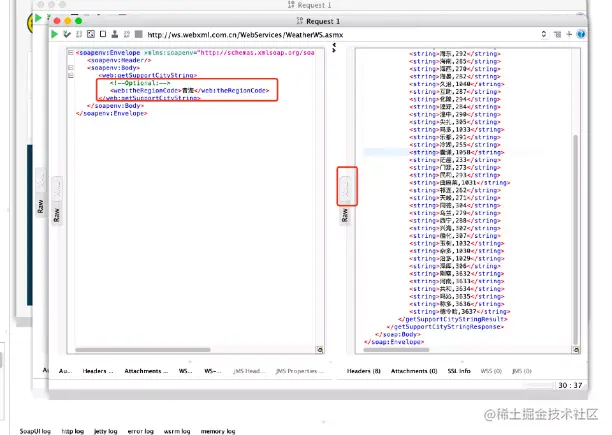Open the request Attachments tab
This screenshot has height=435, width=612.
click(x=146, y=371)
